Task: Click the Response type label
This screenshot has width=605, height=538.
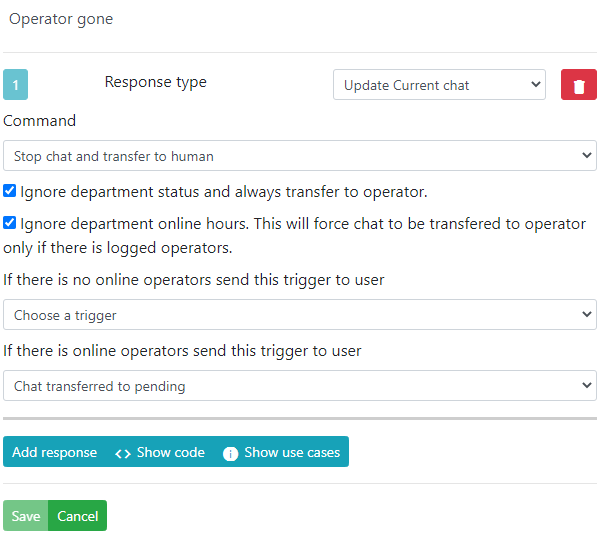Action: pos(155,82)
